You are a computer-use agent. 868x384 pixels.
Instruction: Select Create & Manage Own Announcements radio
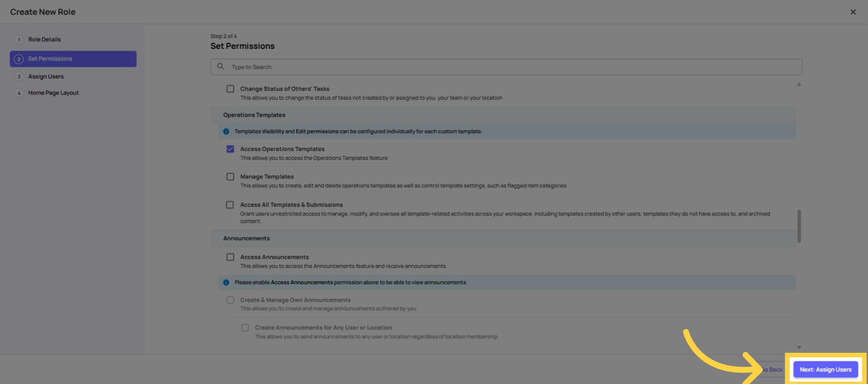tap(231, 300)
